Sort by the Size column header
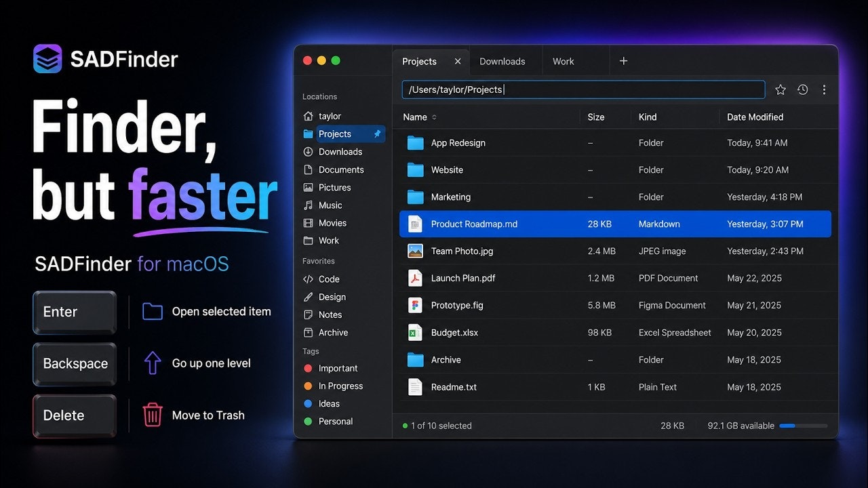Screen dimensions: 868x488 (x=596, y=117)
